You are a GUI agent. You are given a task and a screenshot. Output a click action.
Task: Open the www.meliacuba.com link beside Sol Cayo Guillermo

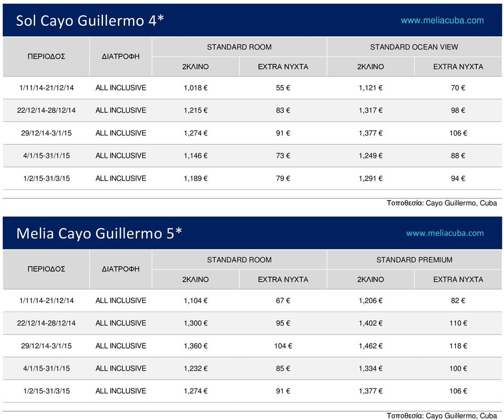(442, 20)
